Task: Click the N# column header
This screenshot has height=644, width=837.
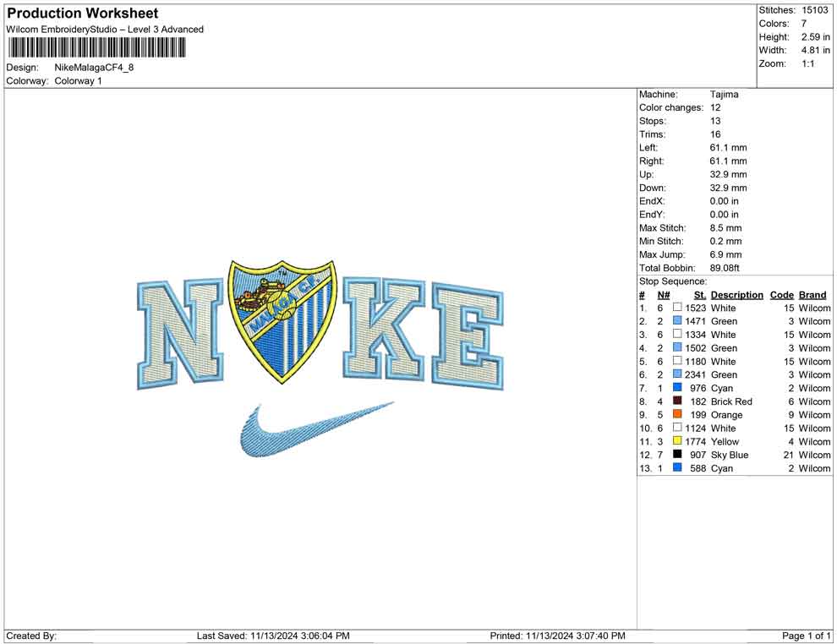Action: click(664, 295)
